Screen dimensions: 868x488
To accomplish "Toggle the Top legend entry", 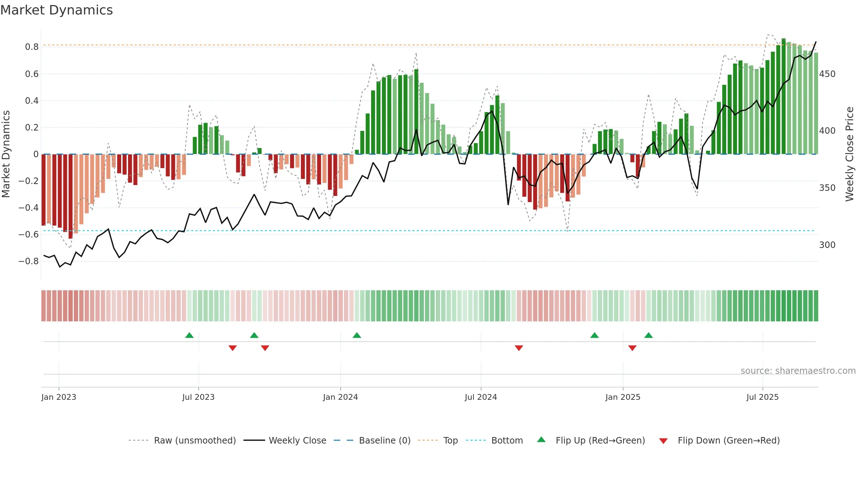I will click(x=438, y=440).
